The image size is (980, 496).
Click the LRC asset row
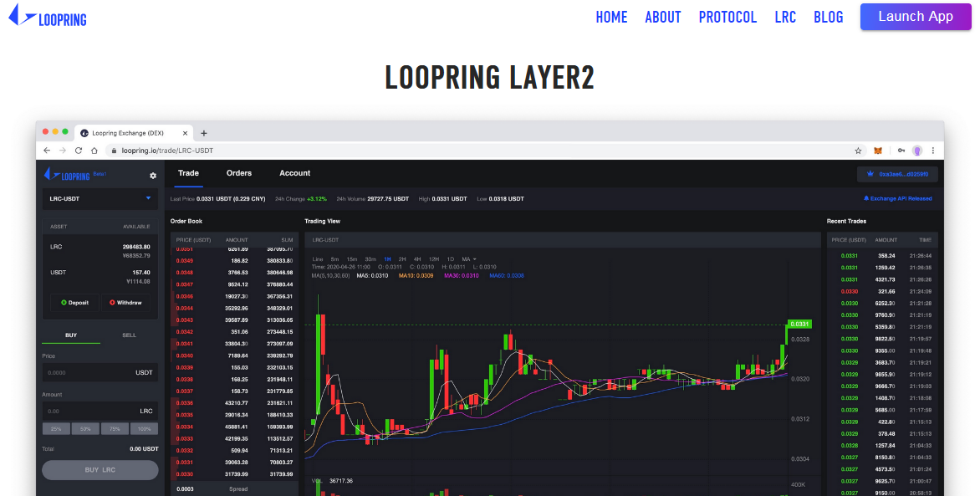tap(100, 251)
